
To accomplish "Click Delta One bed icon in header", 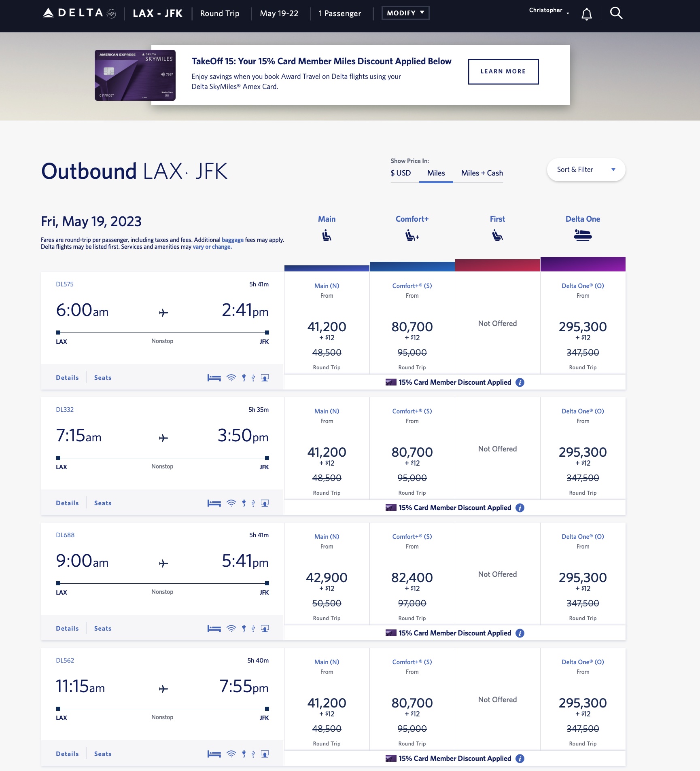I will click(583, 235).
